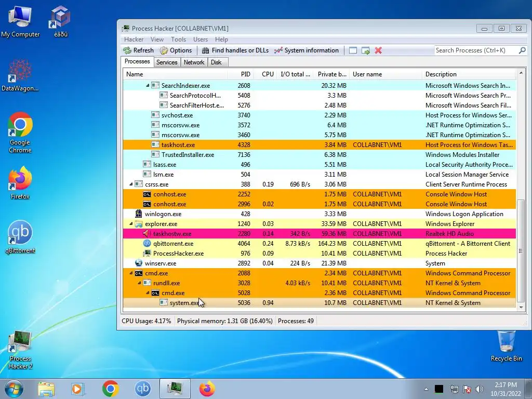Select the conhost.exe row with PID 2996
This screenshot has width=532, height=399.
[320, 204]
